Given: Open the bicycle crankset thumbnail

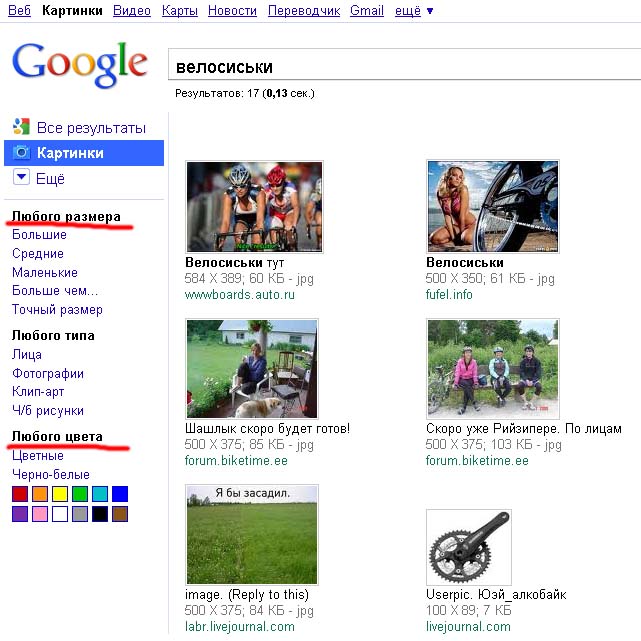Looking at the screenshot, I should pos(468,547).
